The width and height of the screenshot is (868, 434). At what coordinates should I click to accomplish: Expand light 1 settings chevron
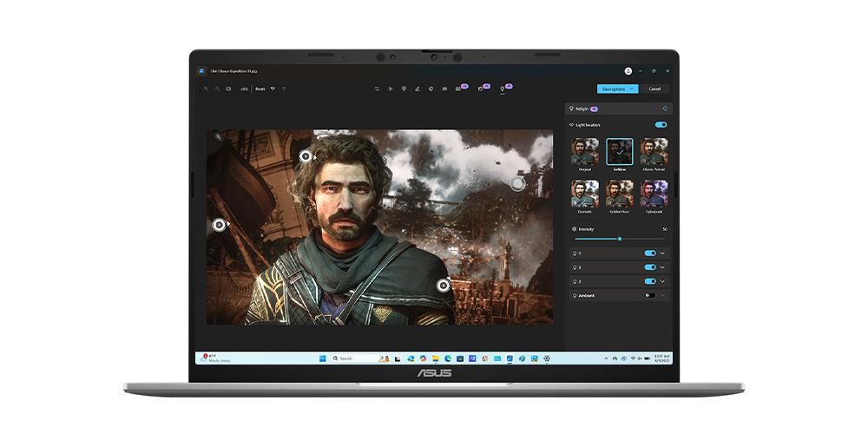click(662, 253)
